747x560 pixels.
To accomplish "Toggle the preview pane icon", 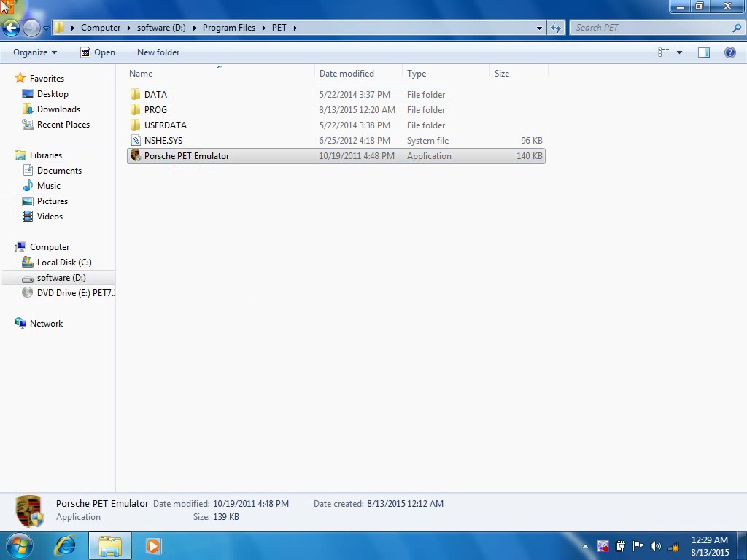I will point(704,52).
